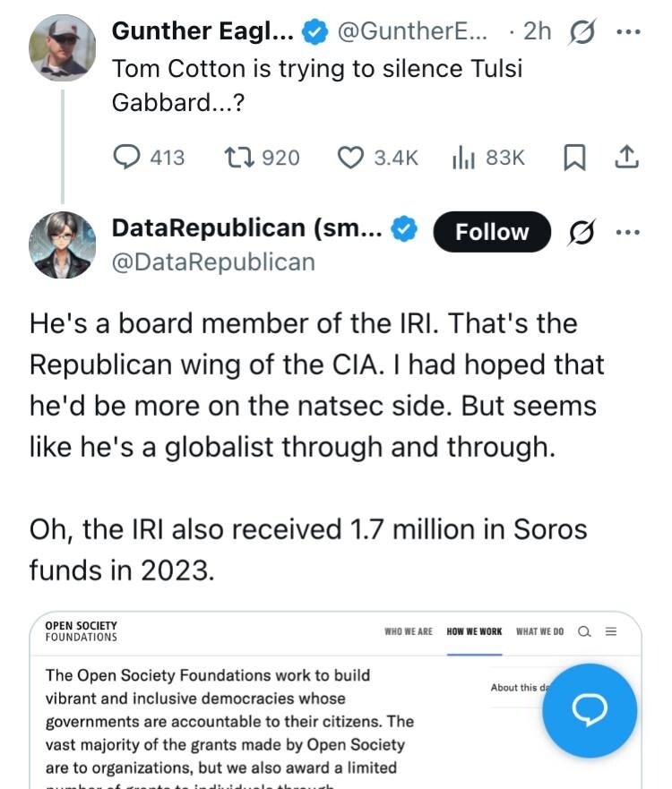Screen dimensions: 672x789
Task: Share Gunther Eagleman's tweet
Action: pos(626,158)
